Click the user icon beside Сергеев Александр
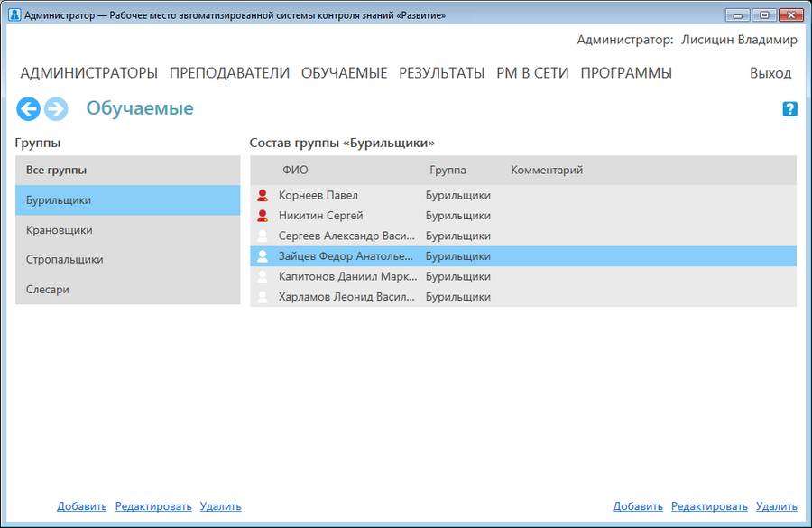This screenshot has height=528, width=812. (x=263, y=236)
